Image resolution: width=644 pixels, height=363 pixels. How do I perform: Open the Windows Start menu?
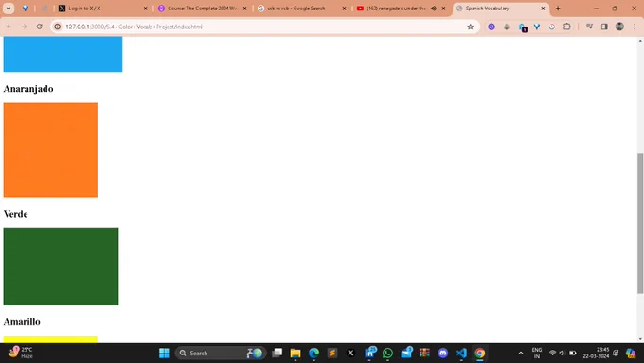(164, 353)
